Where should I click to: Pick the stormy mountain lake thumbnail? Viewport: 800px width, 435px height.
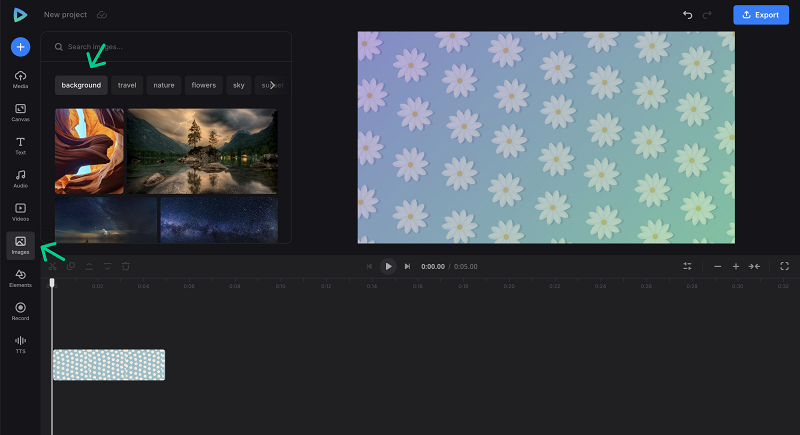click(x=202, y=151)
